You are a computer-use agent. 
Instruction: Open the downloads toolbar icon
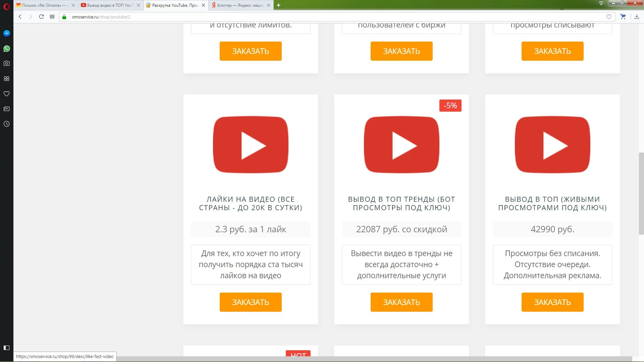pos(637,17)
